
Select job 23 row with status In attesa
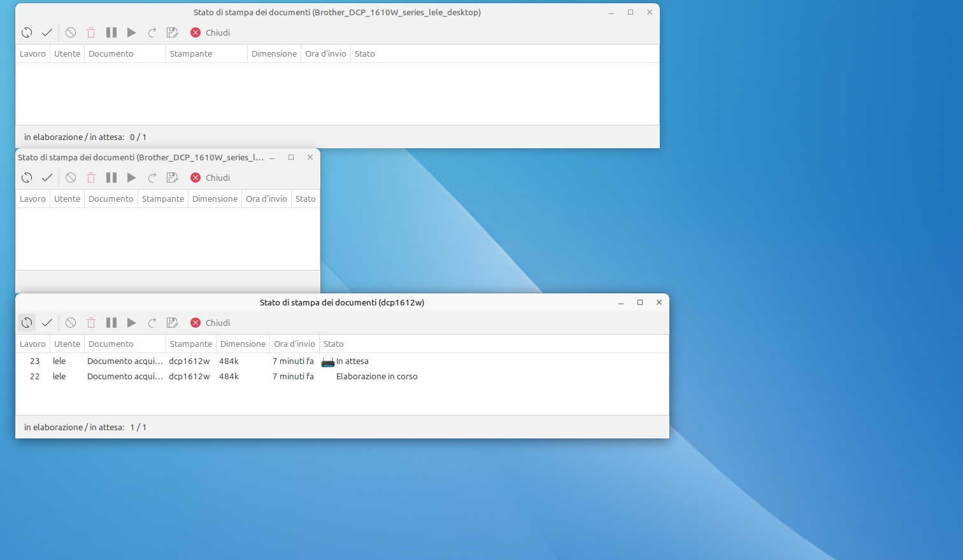click(x=342, y=361)
